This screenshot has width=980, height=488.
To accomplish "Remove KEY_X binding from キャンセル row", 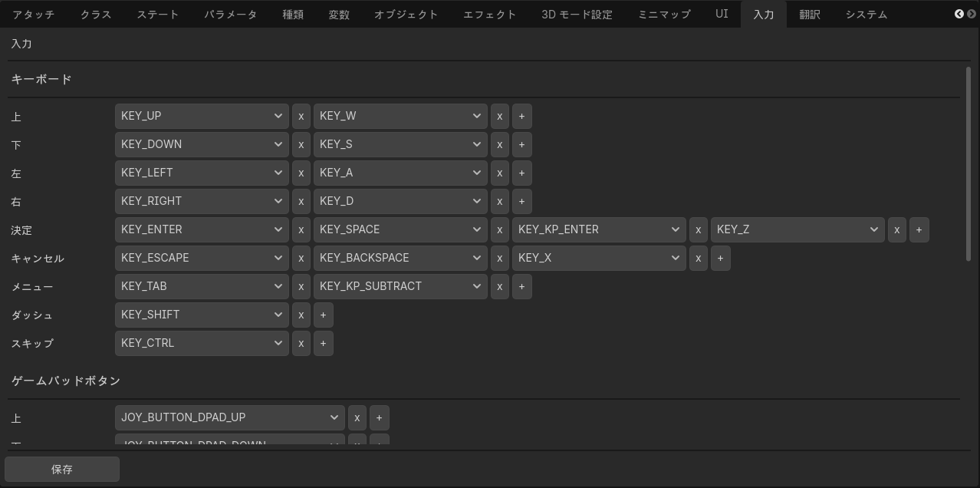I will pos(699,258).
